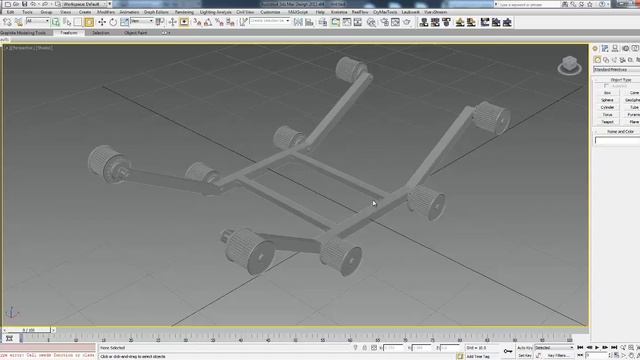
Task: Click the Select and Link icon
Action: (x=7, y=22)
